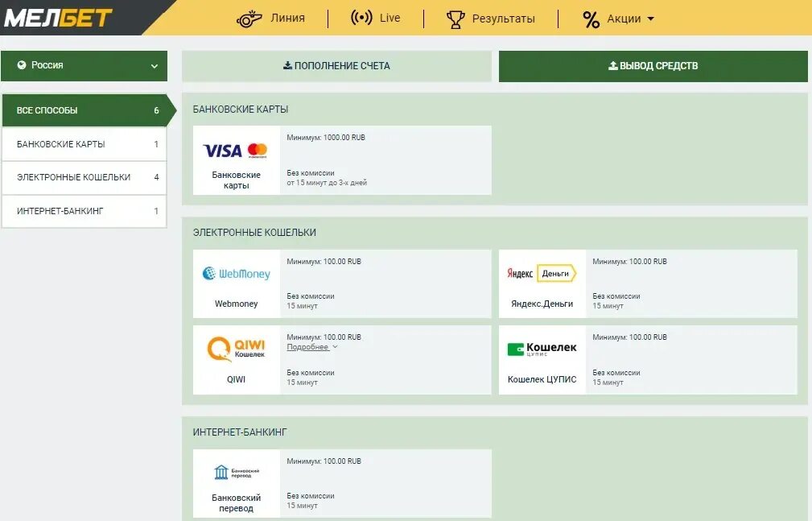Select Все способы filter
Viewport: 812px width, 521px height.
[89, 110]
